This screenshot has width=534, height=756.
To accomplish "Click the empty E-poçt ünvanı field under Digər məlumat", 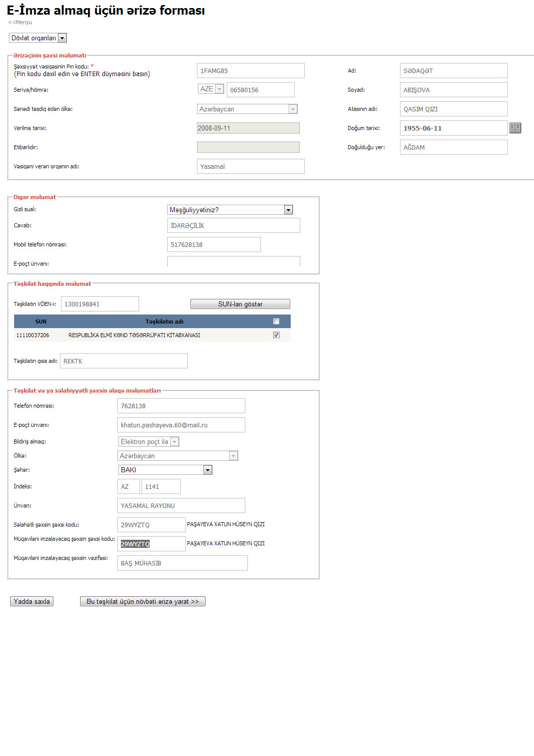I will pyautogui.click(x=234, y=262).
